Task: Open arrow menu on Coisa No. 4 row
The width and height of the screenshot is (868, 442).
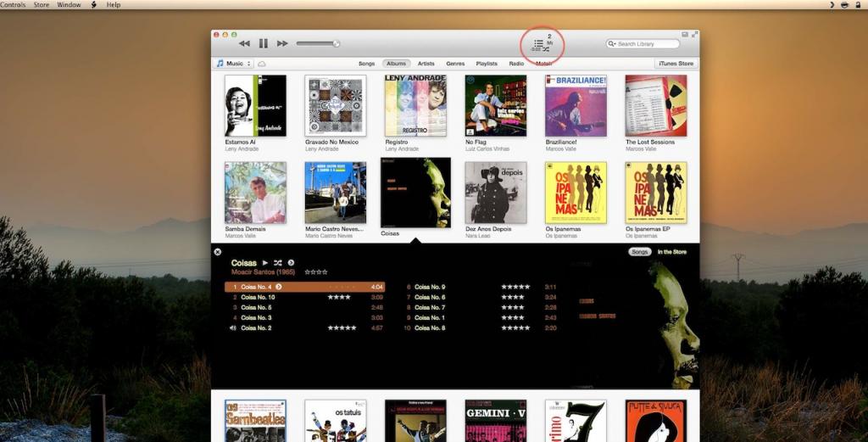Action: 278,287
